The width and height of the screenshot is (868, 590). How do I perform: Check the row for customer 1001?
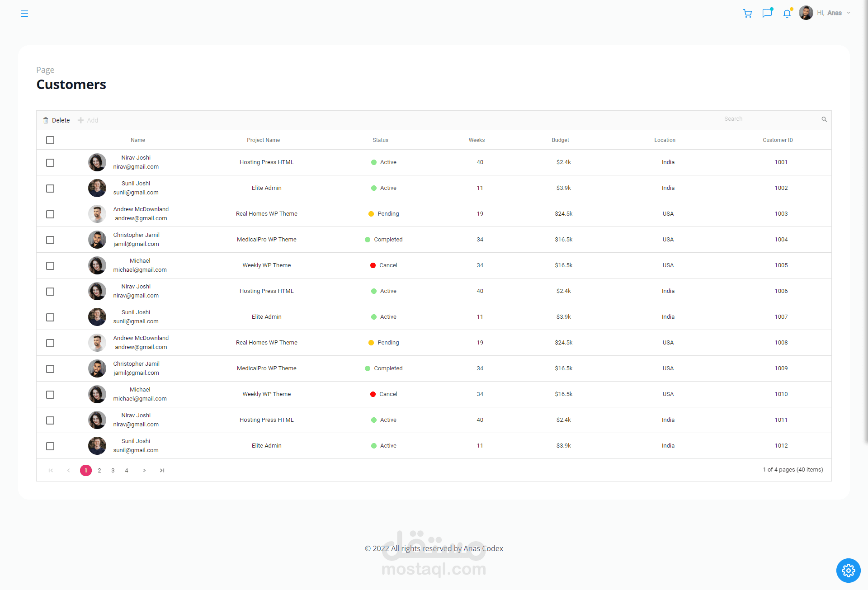pyautogui.click(x=50, y=163)
